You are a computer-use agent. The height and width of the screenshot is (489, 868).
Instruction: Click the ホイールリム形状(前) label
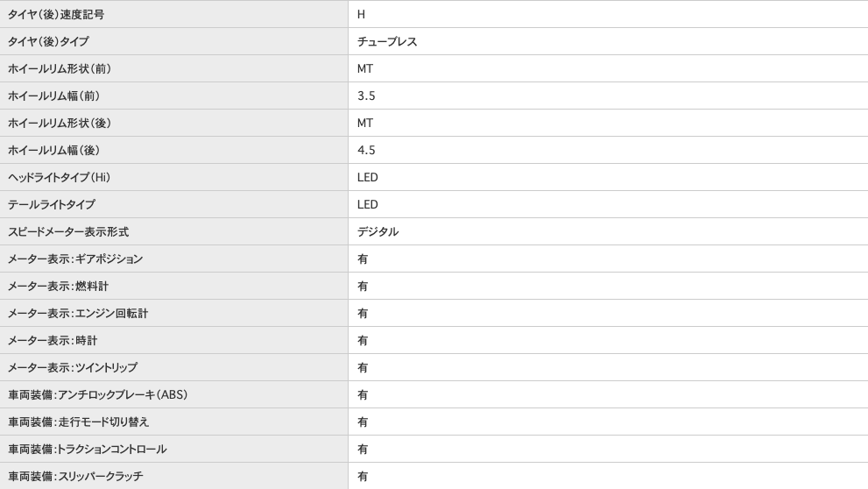point(60,69)
